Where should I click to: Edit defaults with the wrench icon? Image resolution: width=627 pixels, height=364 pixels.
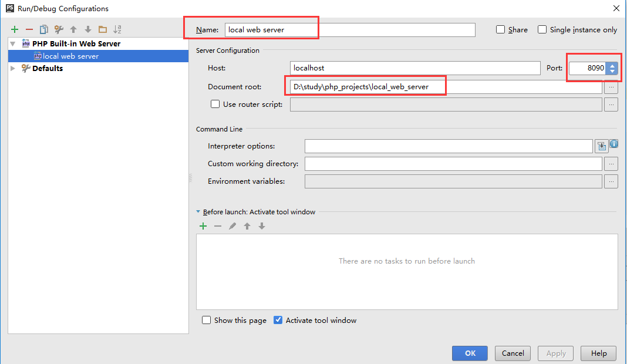click(59, 29)
